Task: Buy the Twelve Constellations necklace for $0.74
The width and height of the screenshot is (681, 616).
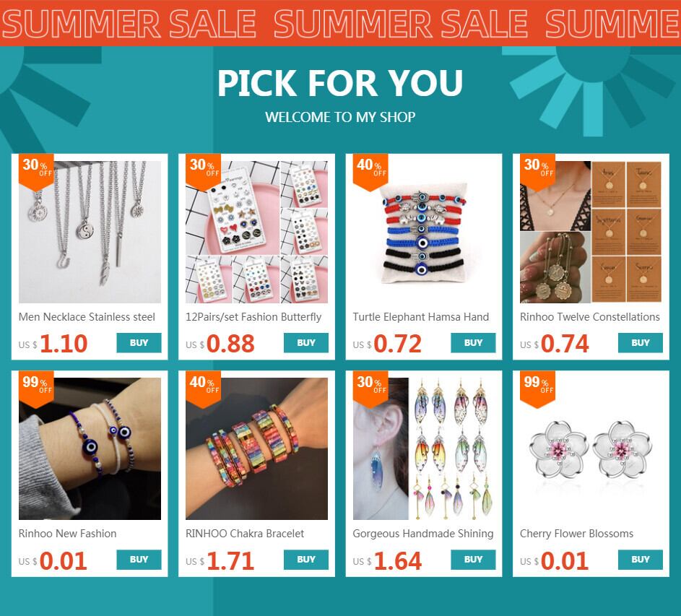Action: (641, 343)
